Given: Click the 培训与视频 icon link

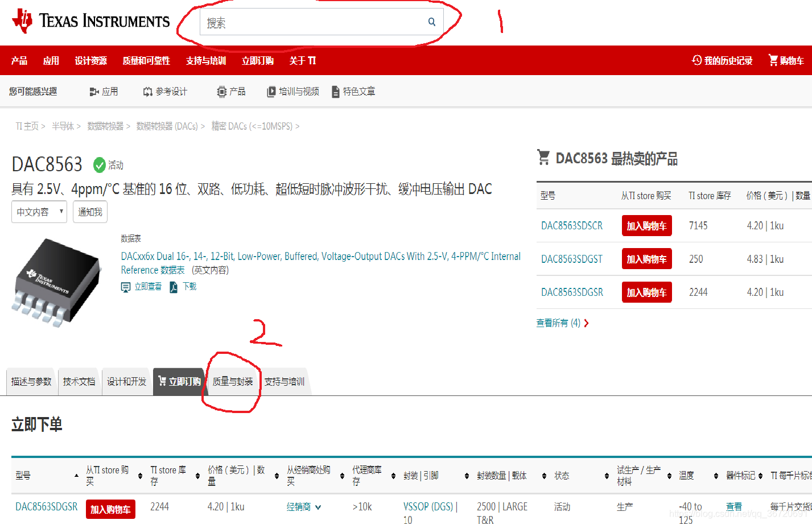Looking at the screenshot, I should pyautogui.click(x=293, y=92).
